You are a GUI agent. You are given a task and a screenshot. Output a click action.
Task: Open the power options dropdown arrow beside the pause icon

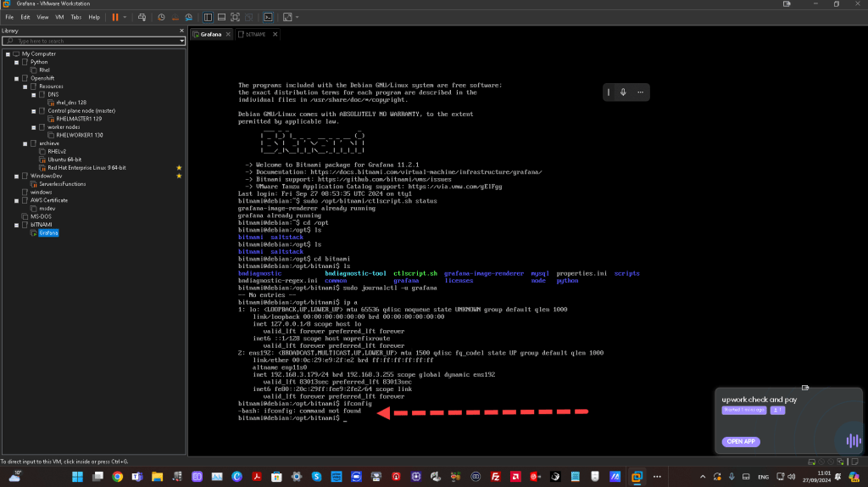[x=125, y=17]
